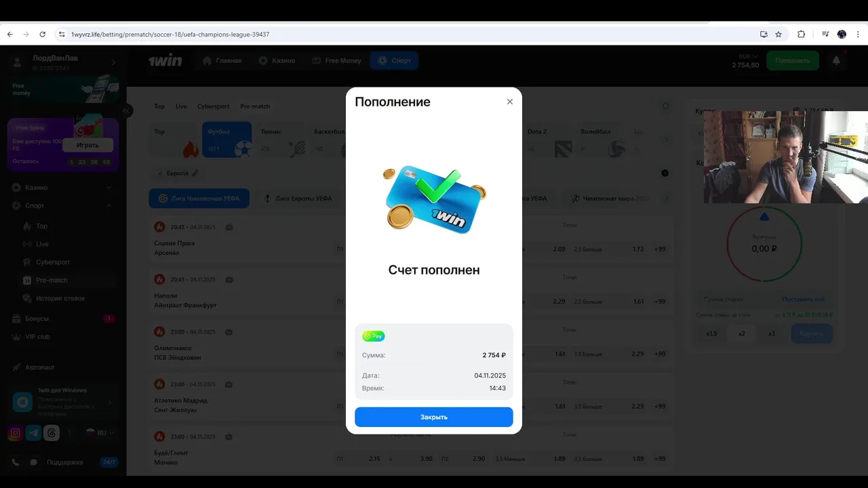Open the notifications bell icon

836,60
